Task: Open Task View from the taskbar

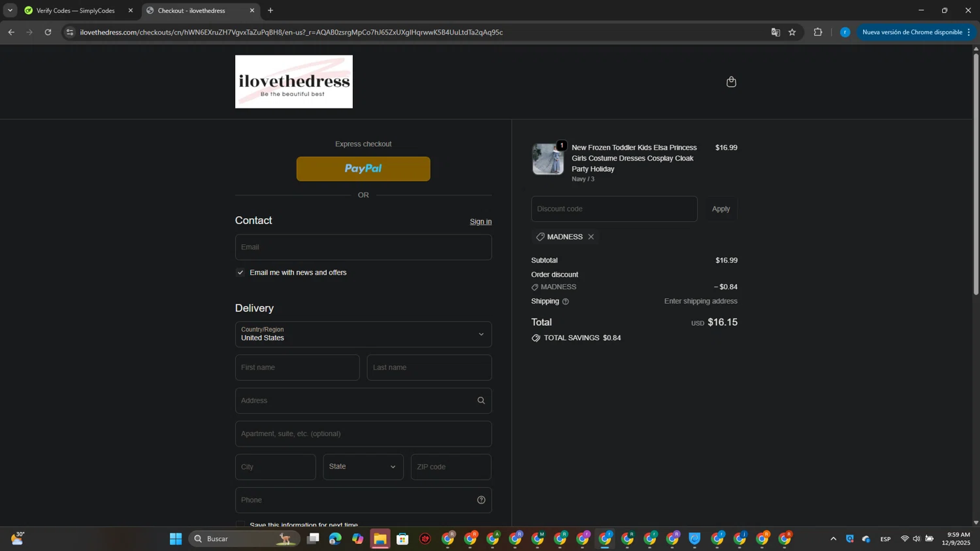Action: [x=313, y=539]
